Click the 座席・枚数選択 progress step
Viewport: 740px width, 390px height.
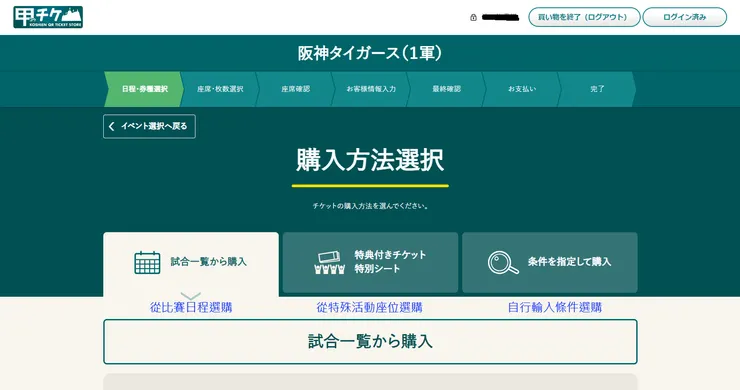tap(220, 89)
